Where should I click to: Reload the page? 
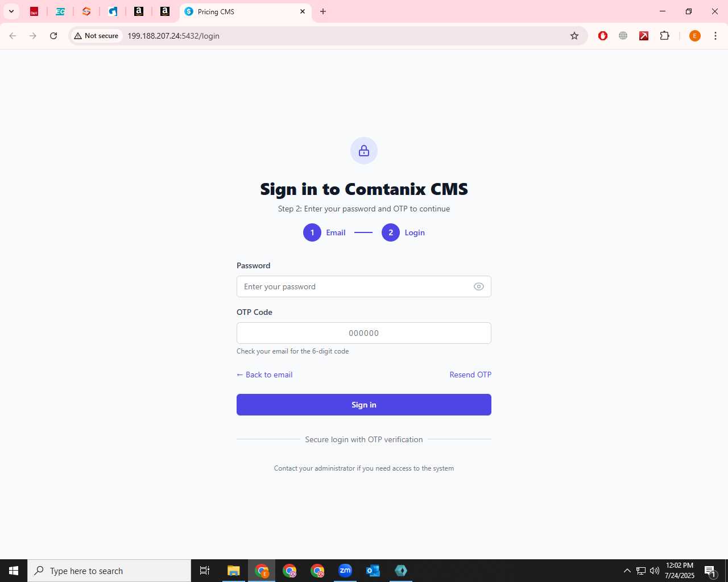pyautogui.click(x=53, y=36)
